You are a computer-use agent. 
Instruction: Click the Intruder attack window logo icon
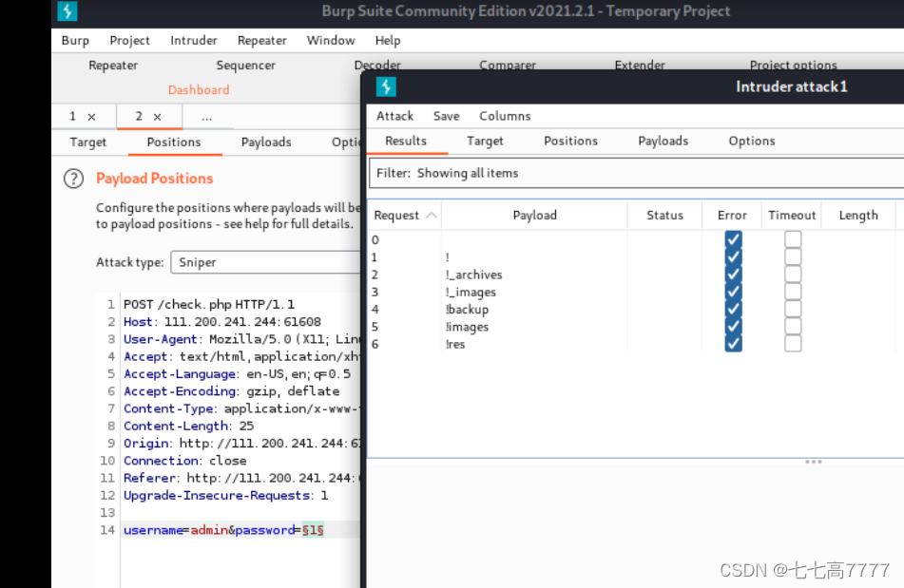(386, 86)
